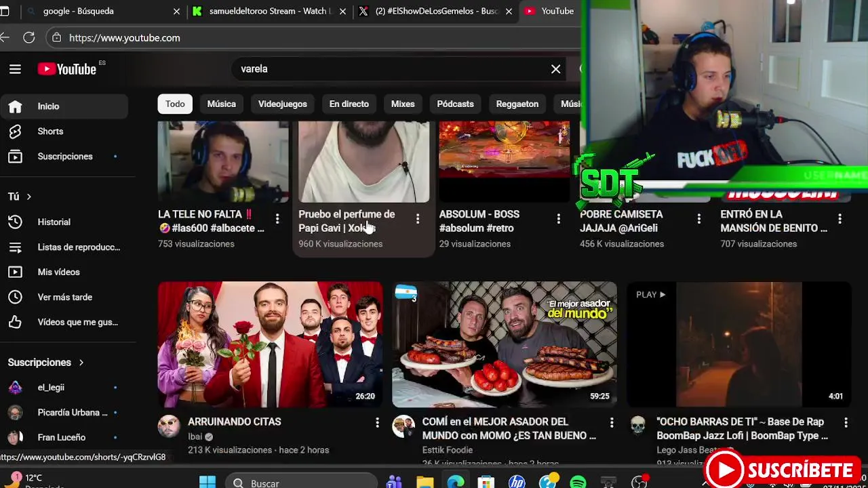Close the google - Búsqueda browser tab

[x=177, y=12]
